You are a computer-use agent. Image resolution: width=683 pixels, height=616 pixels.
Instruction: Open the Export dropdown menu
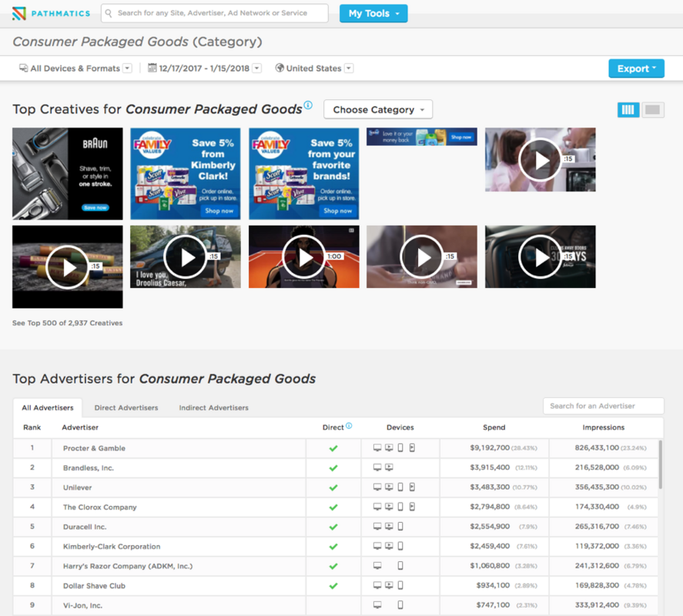coord(636,69)
